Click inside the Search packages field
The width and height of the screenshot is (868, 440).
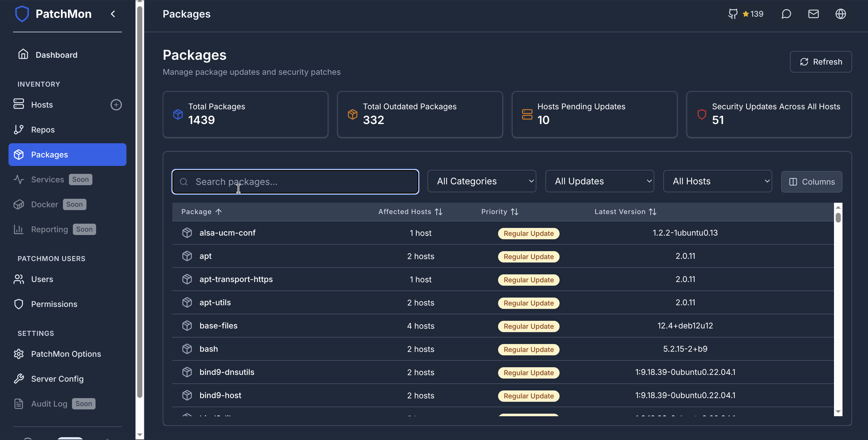pos(295,181)
